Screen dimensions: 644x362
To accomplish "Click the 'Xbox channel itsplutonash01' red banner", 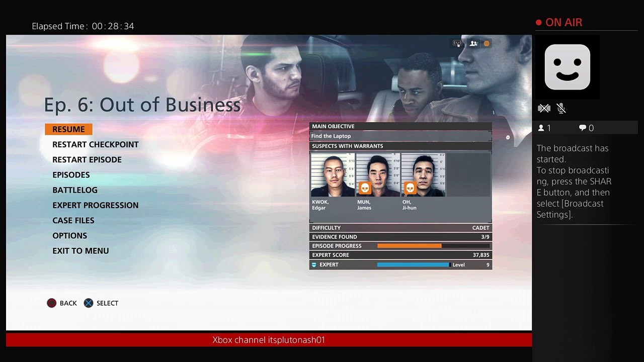I will point(269,340).
